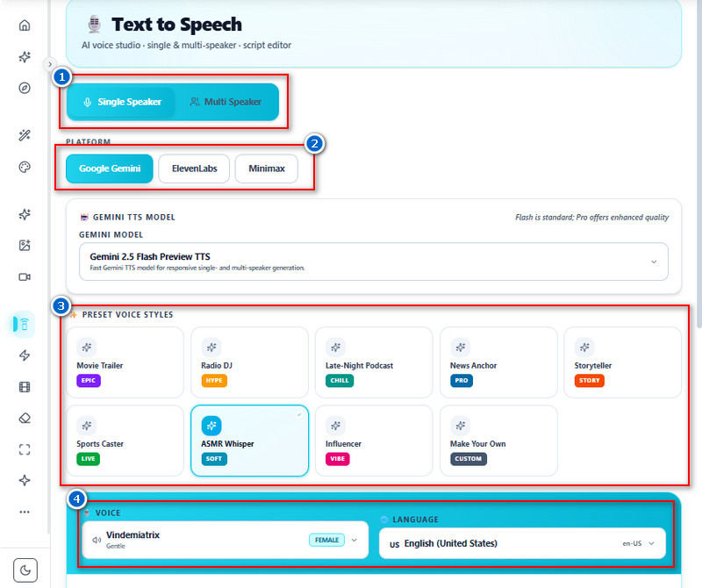The image size is (702, 588).
Task: Preview voice with the speaker icon beside Vindemiatrix
Action: 97,540
